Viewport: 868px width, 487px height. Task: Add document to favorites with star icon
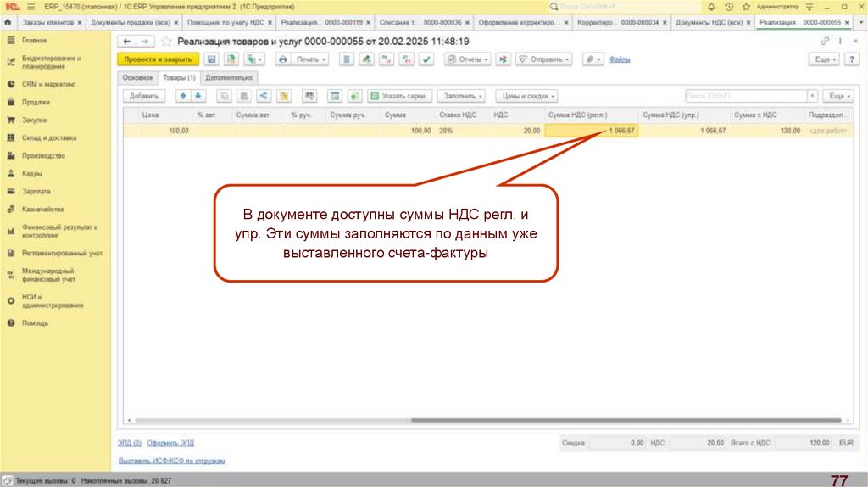166,42
